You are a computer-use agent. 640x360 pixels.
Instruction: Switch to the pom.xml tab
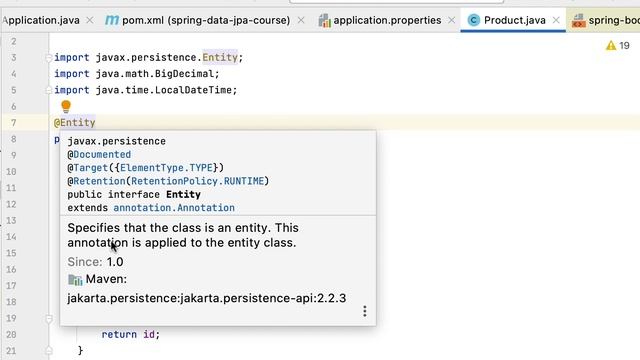[x=206, y=20]
